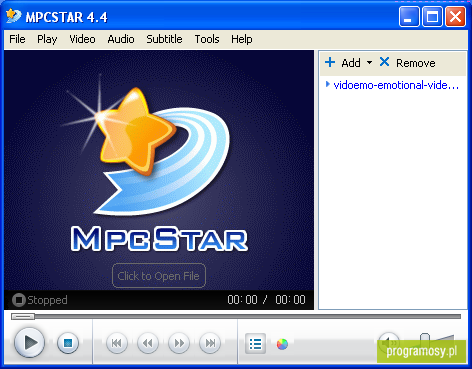472x369 pixels.
Task: Click the 00:00 / 00:00 time display
Action: point(266,300)
